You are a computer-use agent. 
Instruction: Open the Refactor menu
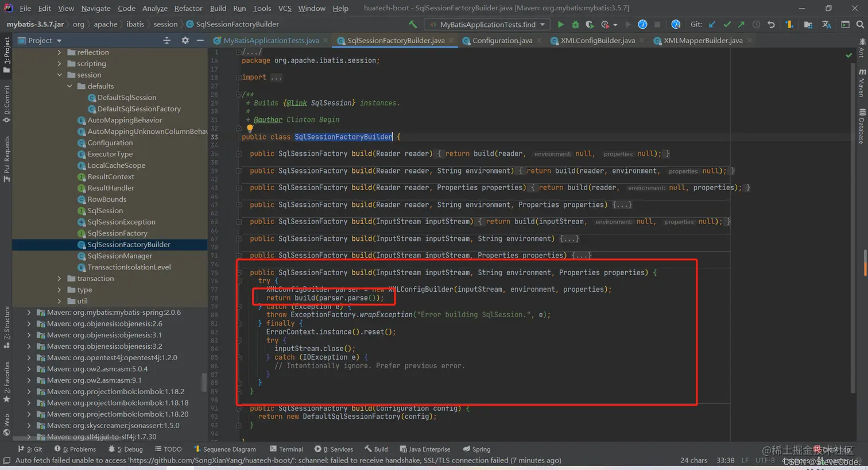188,8
